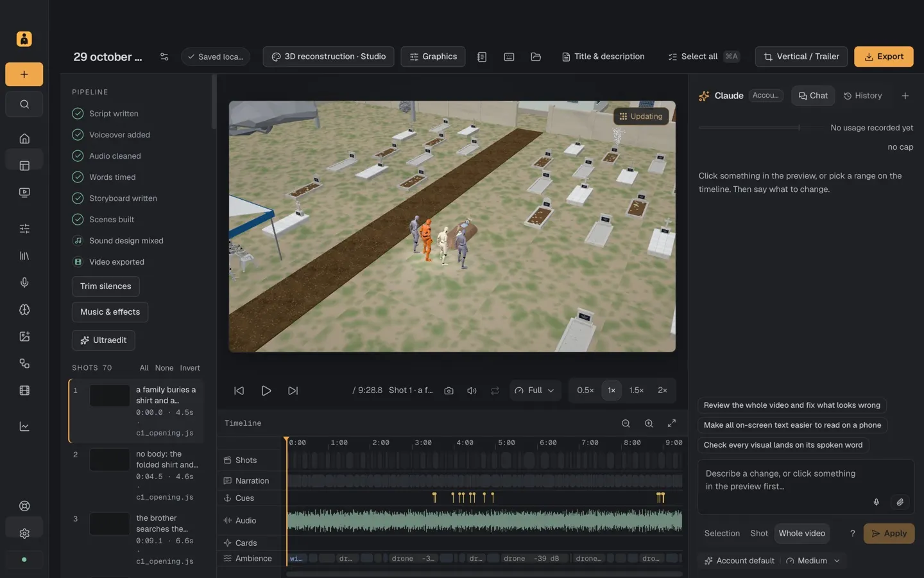Open the film strip icon in sidebar

24,390
